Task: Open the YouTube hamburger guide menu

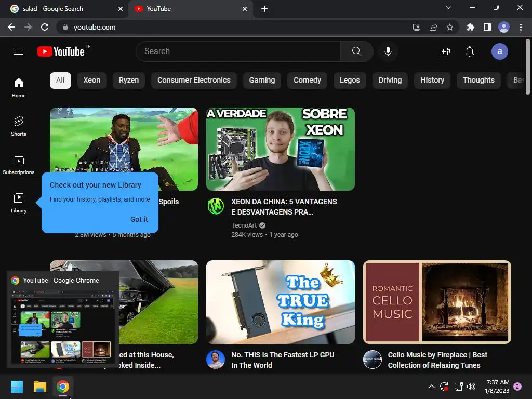Action: 19,51
